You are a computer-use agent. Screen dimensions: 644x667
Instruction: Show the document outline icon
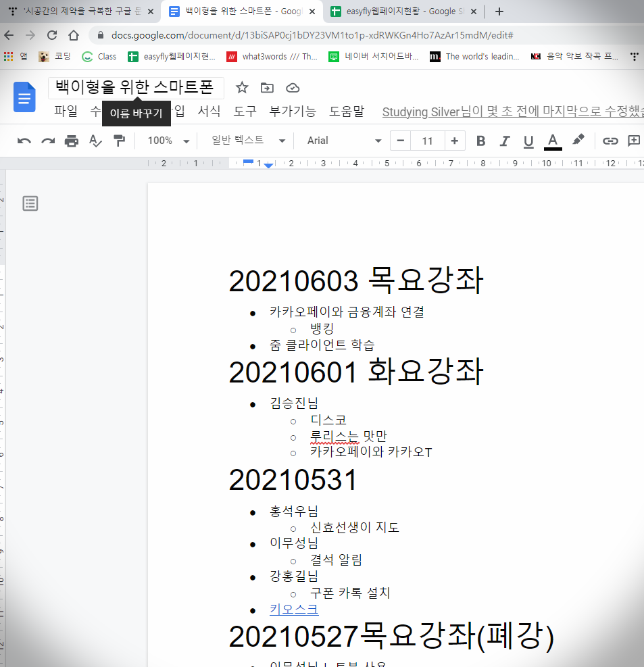(x=30, y=203)
